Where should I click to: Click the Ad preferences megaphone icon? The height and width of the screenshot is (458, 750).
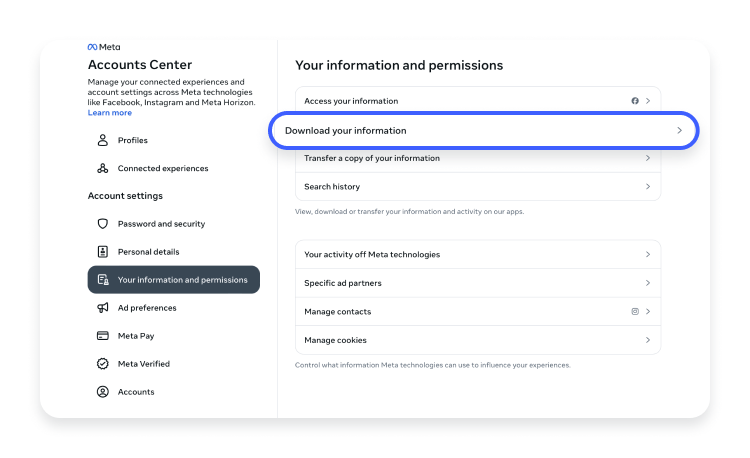click(x=102, y=308)
